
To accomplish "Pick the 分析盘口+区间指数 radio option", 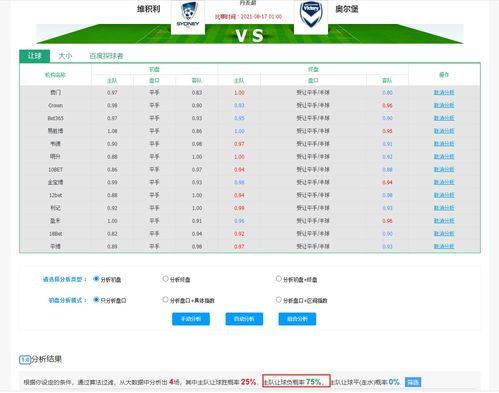I will point(279,299).
